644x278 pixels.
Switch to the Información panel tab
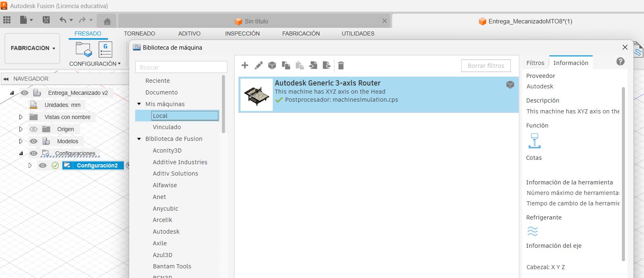click(571, 63)
